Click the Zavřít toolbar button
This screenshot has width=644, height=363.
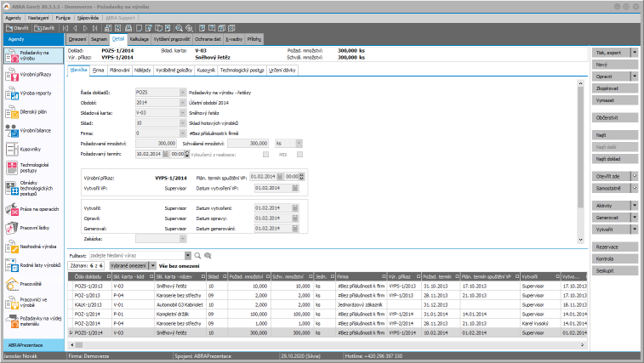[x=44, y=28]
